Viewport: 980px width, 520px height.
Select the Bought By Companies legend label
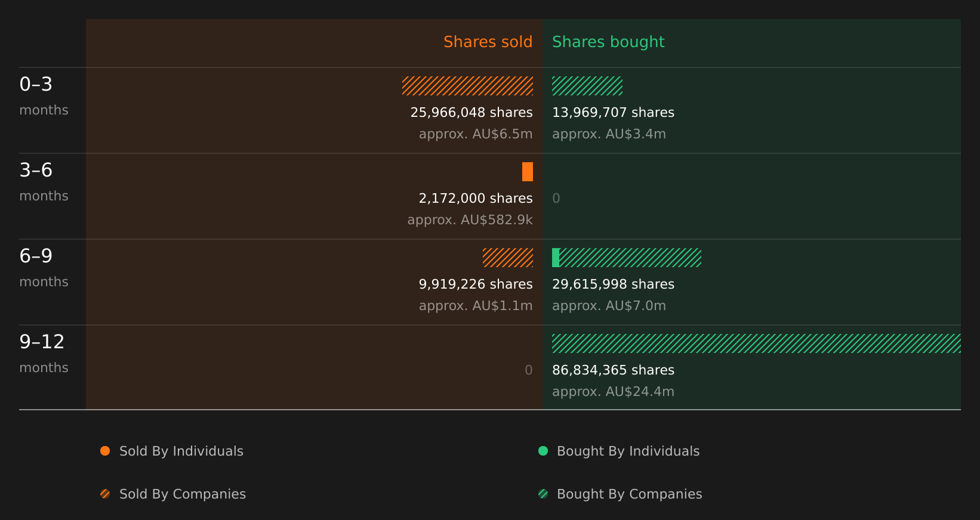629,494
